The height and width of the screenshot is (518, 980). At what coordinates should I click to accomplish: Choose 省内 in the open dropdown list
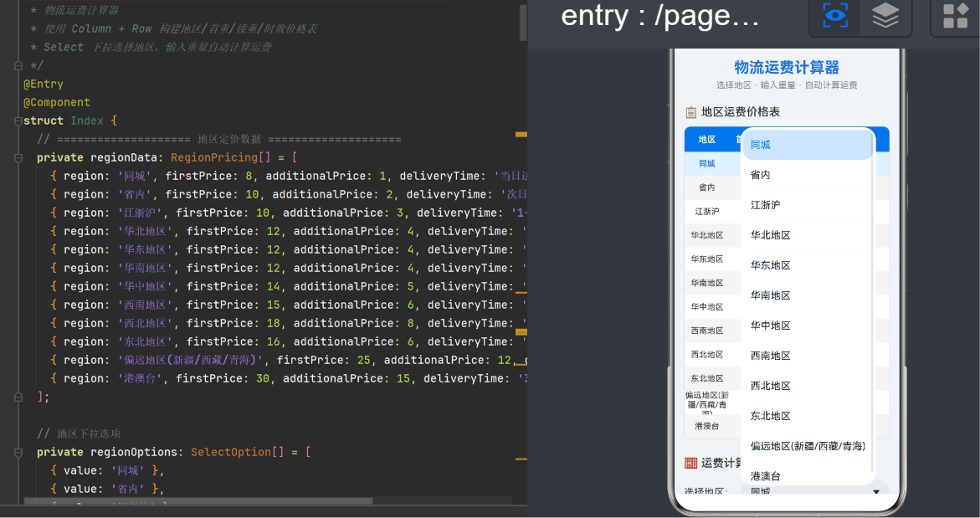coord(807,175)
